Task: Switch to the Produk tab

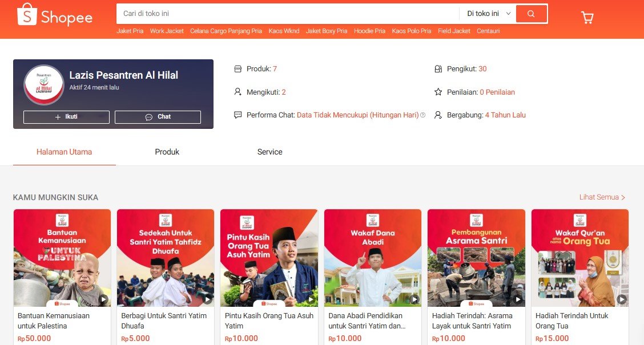Action: tap(167, 152)
